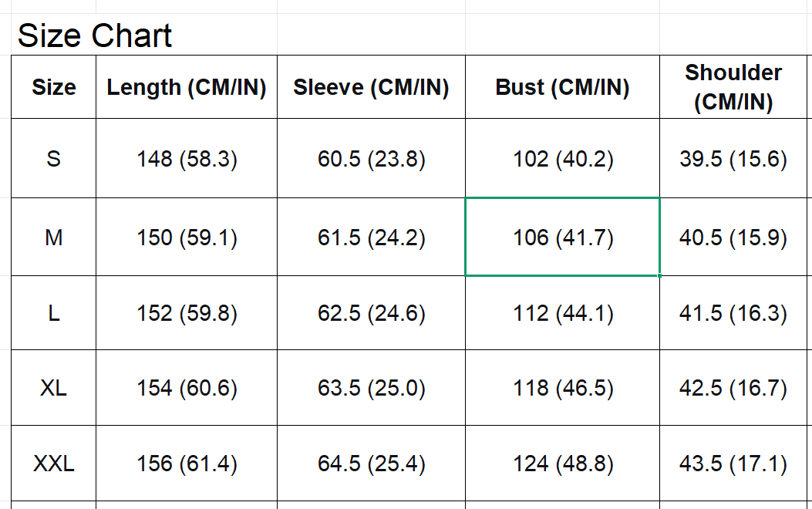
Task: Select the bust cell 102 (40.2)
Action: (563, 159)
